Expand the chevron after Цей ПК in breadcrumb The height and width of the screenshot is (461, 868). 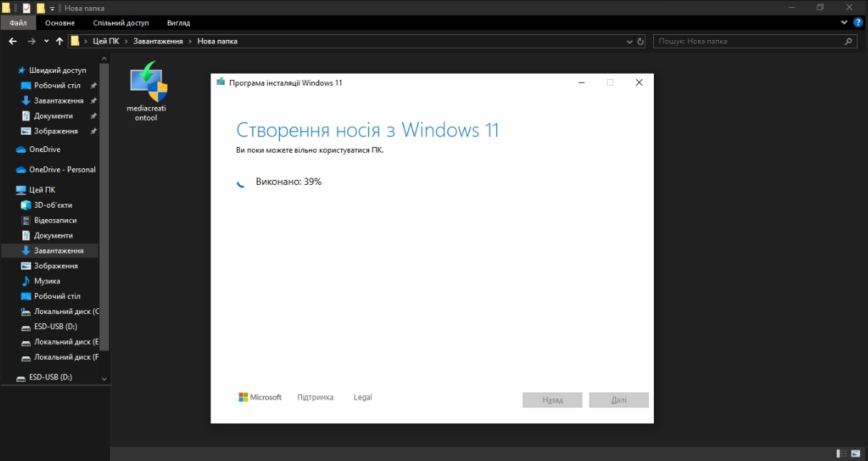[x=127, y=41]
